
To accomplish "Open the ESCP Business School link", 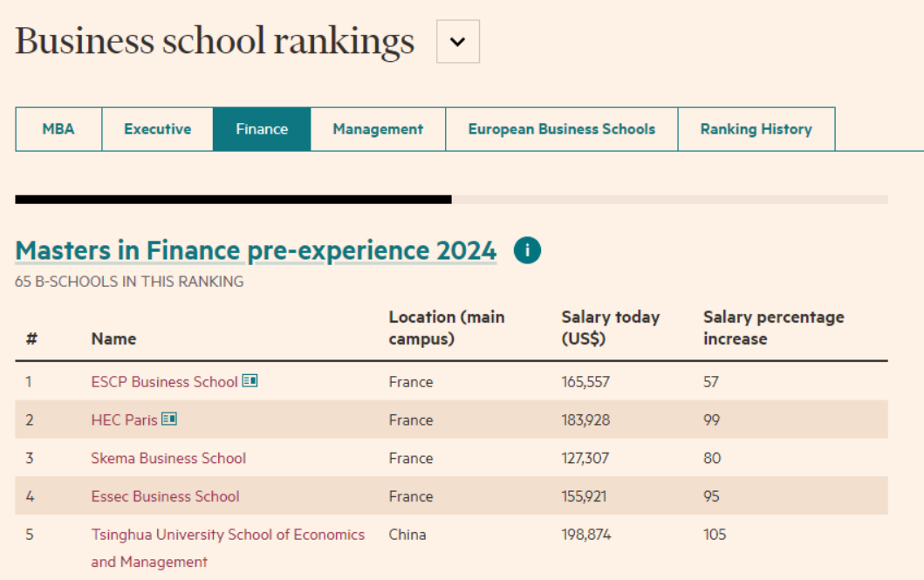I will 164,382.
